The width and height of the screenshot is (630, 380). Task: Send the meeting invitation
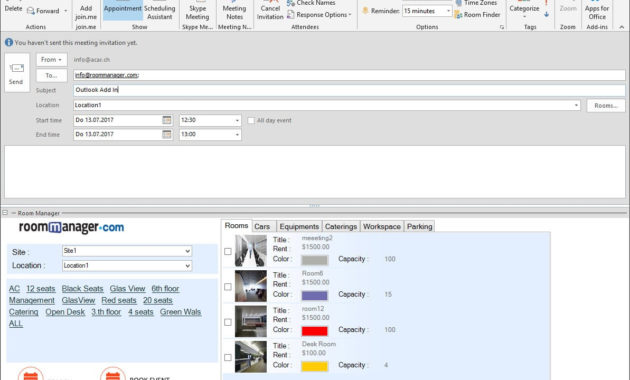pos(16,73)
